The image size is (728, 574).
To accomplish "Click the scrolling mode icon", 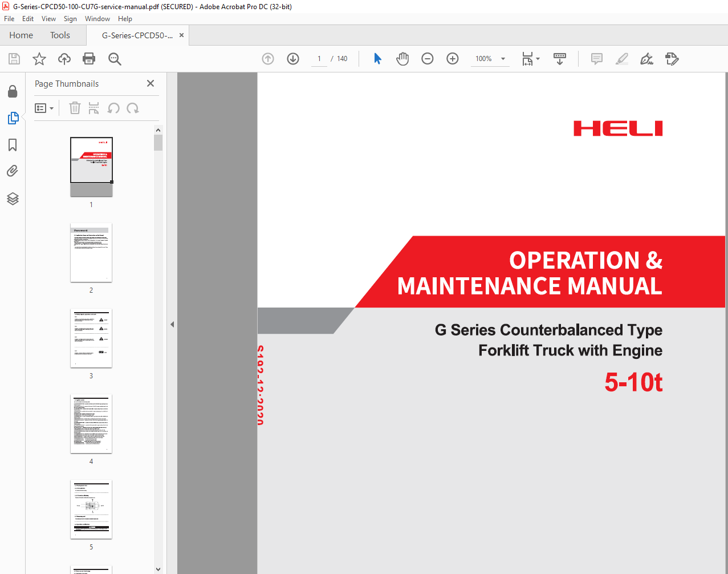I will 560,59.
